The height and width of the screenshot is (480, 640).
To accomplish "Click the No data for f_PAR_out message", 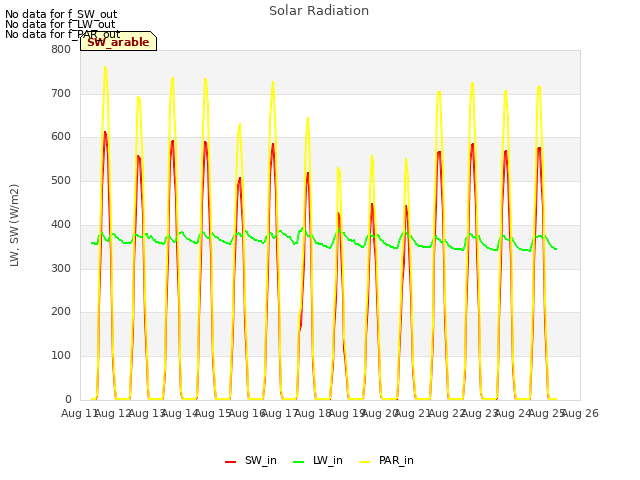I will coord(62,34).
